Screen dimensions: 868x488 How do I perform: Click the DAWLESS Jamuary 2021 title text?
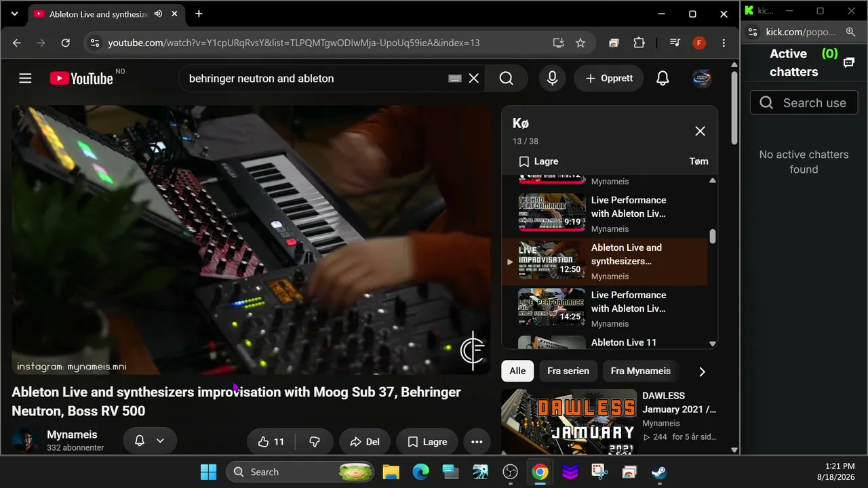point(679,403)
